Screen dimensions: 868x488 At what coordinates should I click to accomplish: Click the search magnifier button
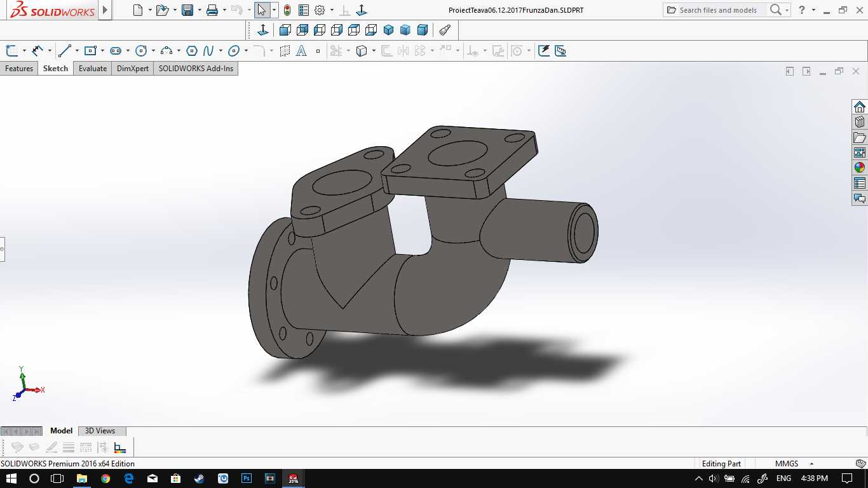tap(775, 10)
